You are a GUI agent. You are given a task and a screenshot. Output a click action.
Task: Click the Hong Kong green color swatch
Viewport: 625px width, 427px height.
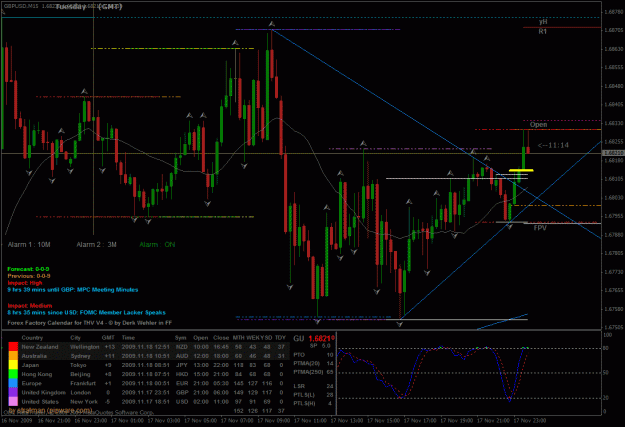pyautogui.click(x=13, y=374)
